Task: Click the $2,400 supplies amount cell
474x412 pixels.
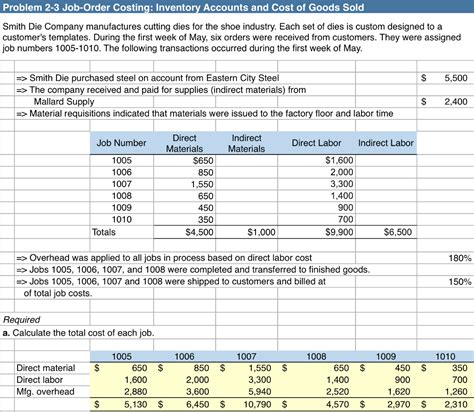Action: (445, 101)
